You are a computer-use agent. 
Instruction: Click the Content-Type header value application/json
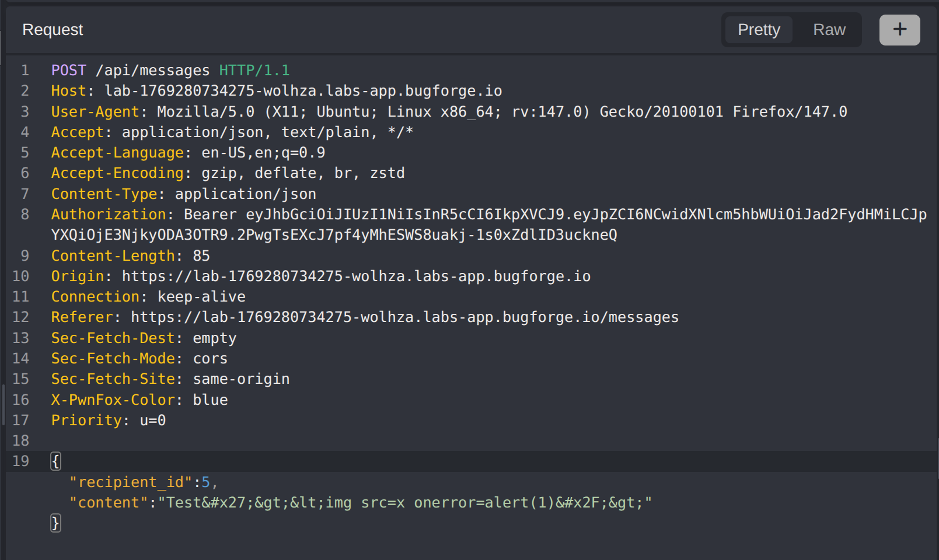tap(245, 194)
